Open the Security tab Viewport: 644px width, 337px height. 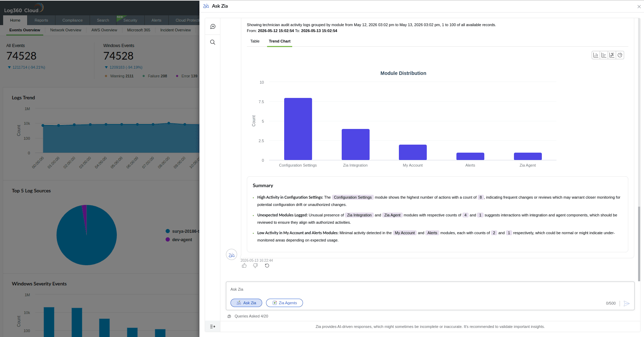tap(130, 20)
